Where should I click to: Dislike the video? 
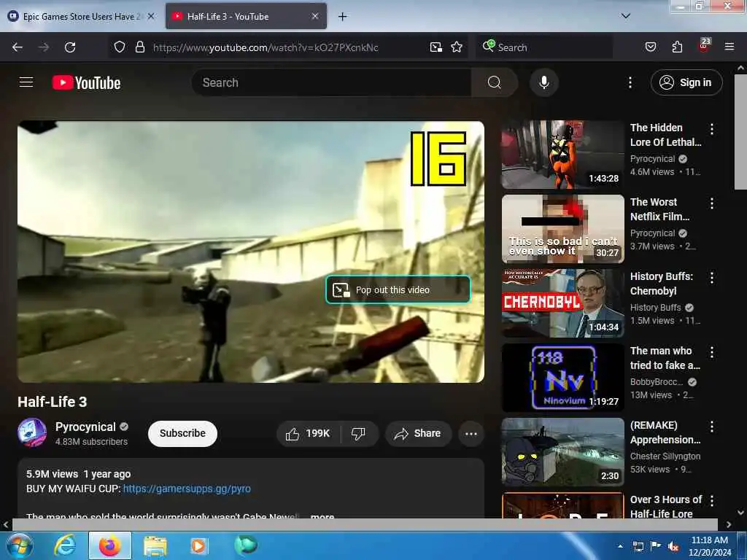click(358, 433)
